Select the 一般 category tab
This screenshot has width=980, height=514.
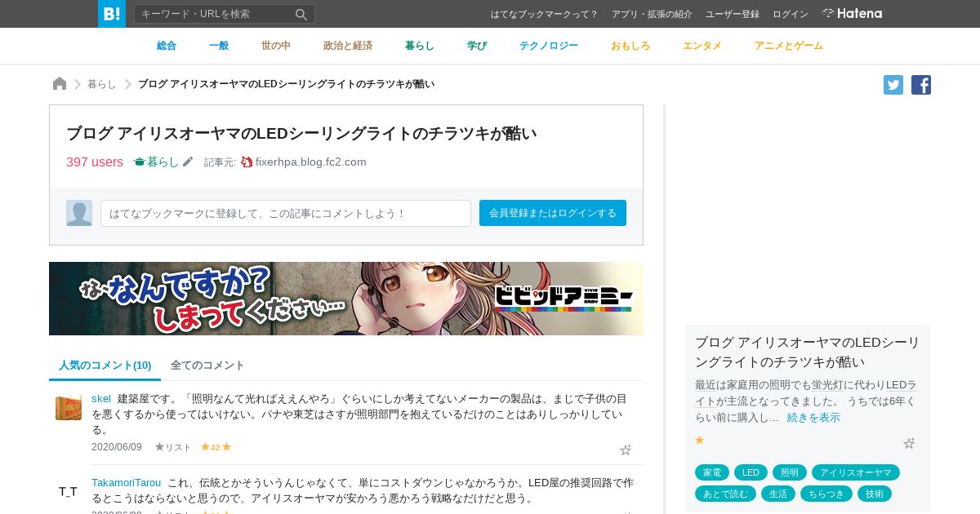tap(219, 46)
